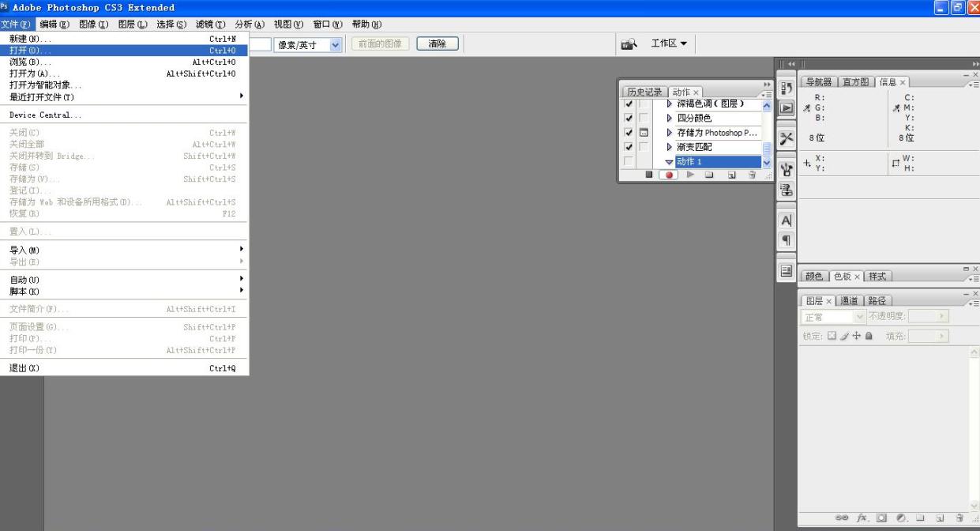The image size is (980, 531).
Task: Toggle checkbox for 四分颜色 action
Action: click(x=629, y=119)
